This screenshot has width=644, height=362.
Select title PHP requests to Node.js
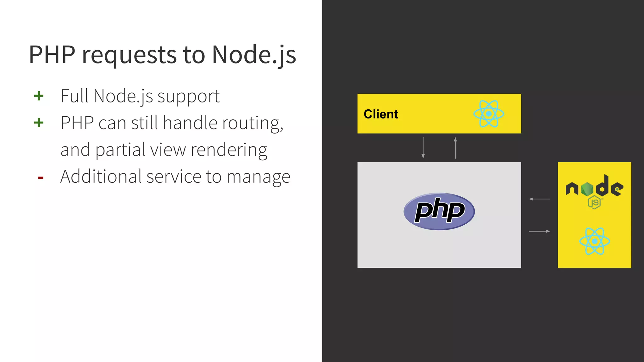(162, 55)
